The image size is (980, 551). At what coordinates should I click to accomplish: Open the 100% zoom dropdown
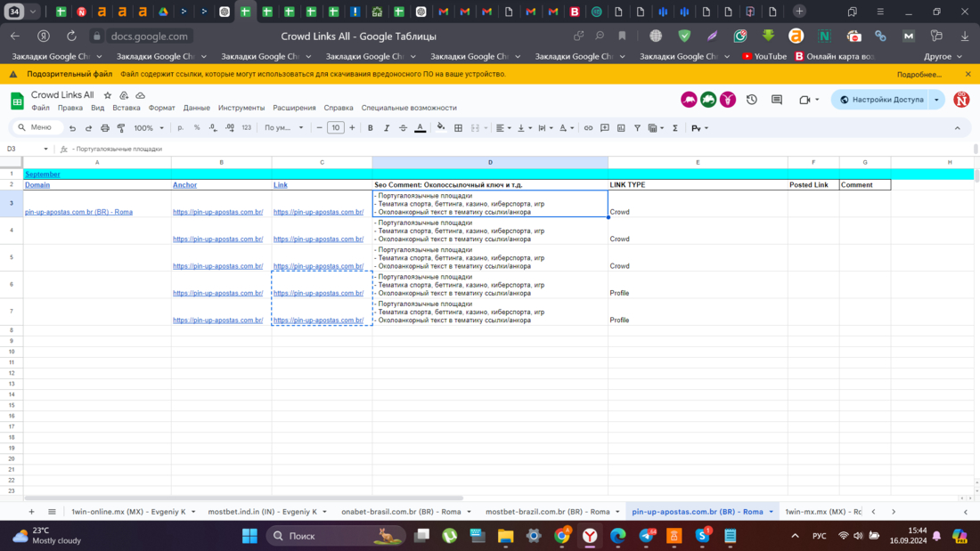point(148,128)
